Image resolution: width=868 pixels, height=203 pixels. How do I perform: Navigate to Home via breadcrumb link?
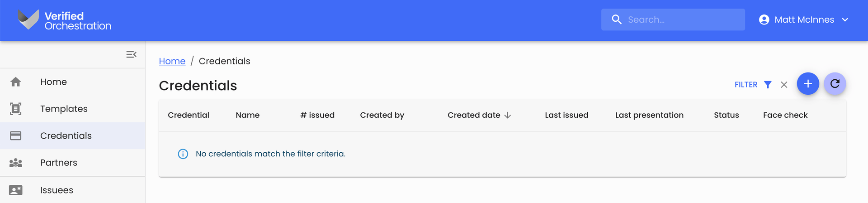172,61
